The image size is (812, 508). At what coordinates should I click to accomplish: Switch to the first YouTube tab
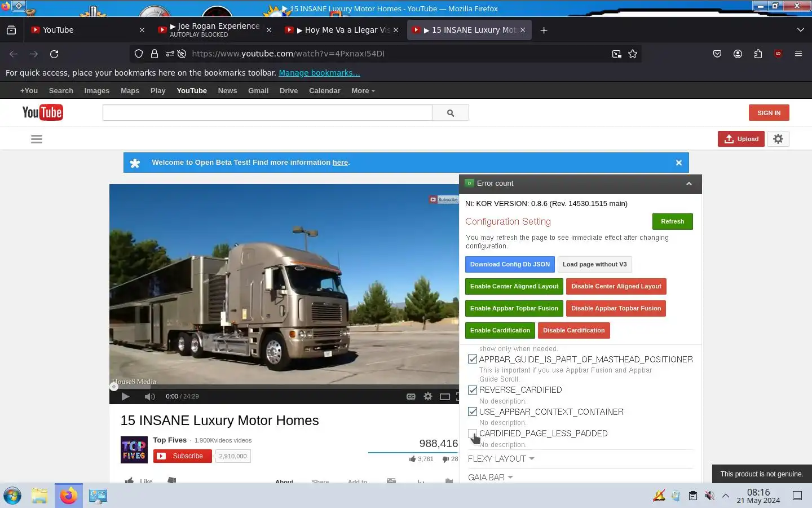click(x=87, y=30)
